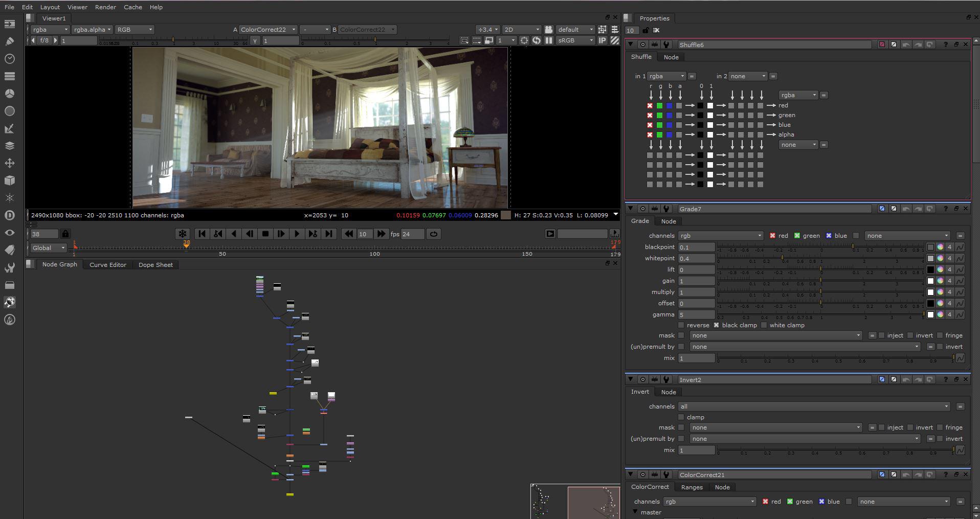The image size is (980, 519).
Task: Click the Grade7 gamma value field
Action: (x=696, y=314)
